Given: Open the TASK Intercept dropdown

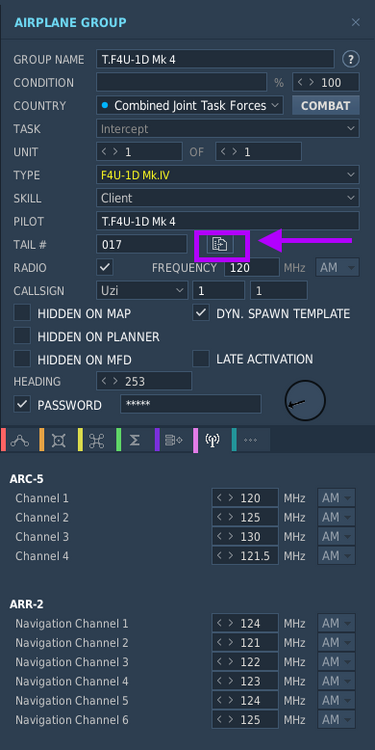Looking at the screenshot, I should [228, 129].
